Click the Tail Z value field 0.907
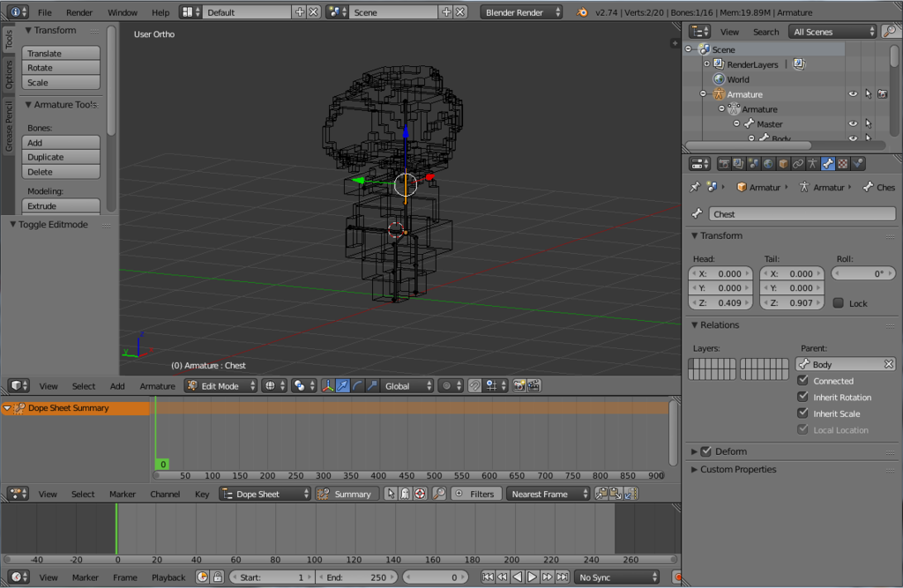Screen dimensions: 903x588 (792, 303)
